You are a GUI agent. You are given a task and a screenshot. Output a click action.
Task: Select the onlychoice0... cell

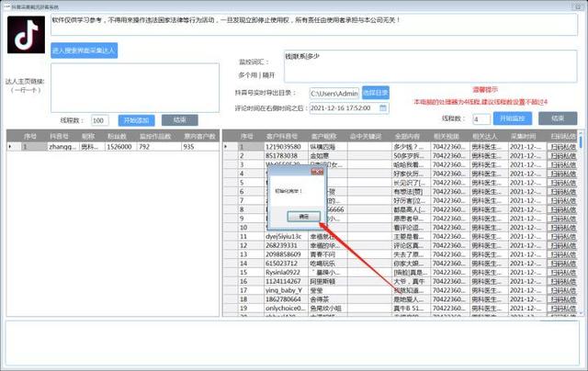(x=287, y=309)
